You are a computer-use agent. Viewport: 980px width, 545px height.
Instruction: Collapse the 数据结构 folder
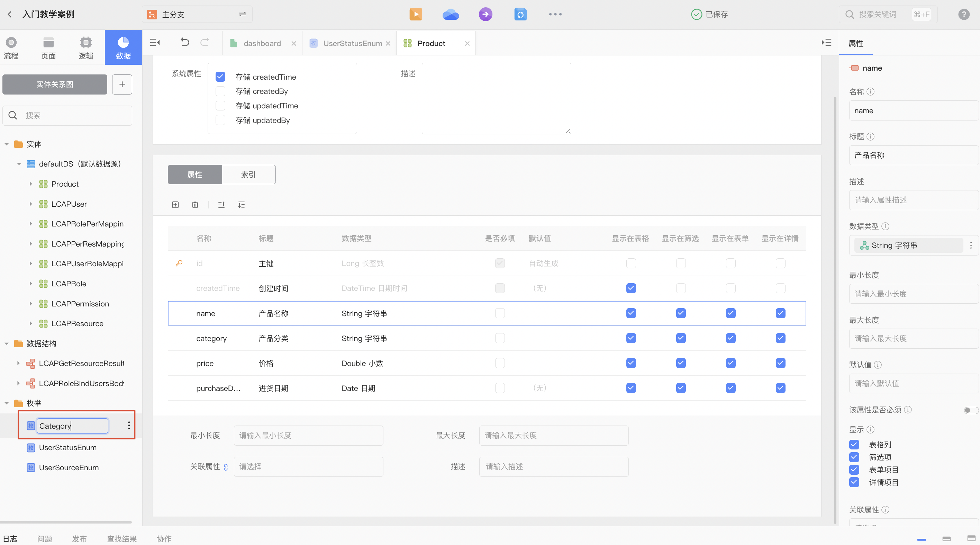(x=7, y=344)
